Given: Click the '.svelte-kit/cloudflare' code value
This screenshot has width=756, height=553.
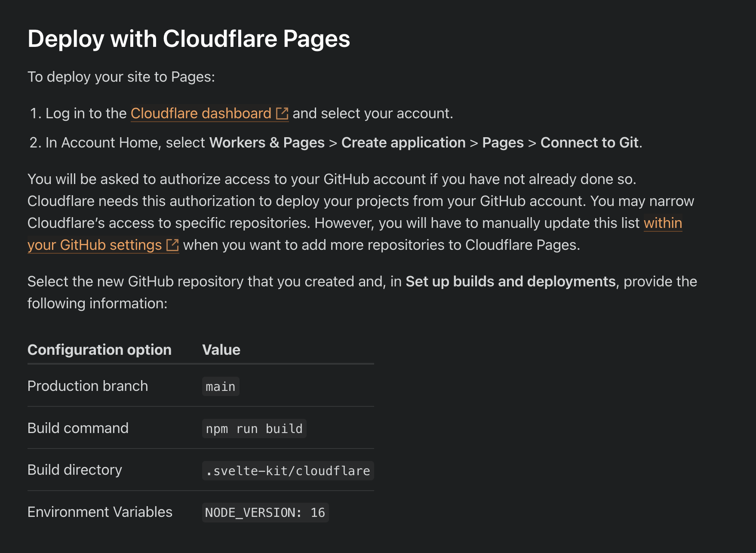Looking at the screenshot, I should [288, 471].
